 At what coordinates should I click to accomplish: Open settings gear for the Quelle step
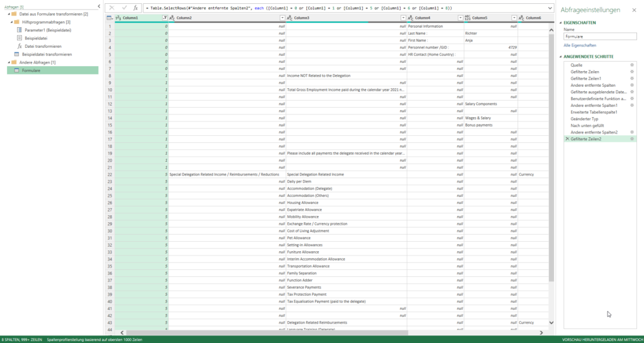(631, 65)
